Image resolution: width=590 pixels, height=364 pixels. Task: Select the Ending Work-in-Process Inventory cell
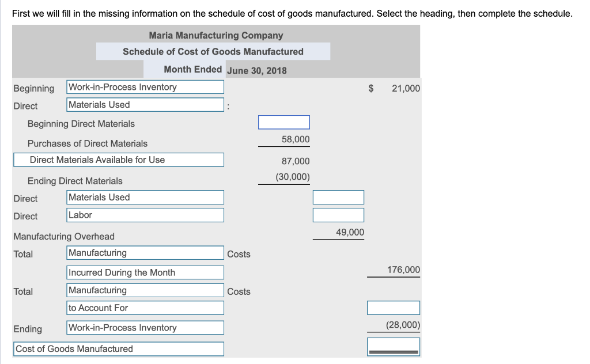[x=145, y=327]
